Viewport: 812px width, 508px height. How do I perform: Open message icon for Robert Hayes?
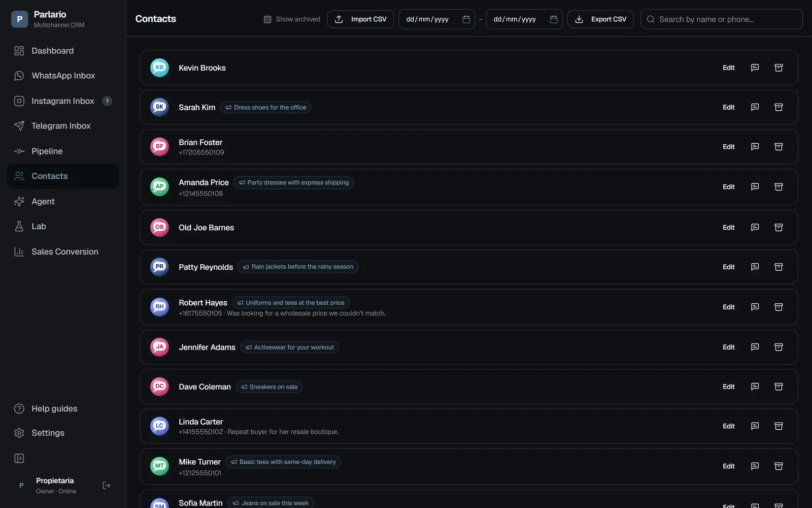[x=755, y=307]
